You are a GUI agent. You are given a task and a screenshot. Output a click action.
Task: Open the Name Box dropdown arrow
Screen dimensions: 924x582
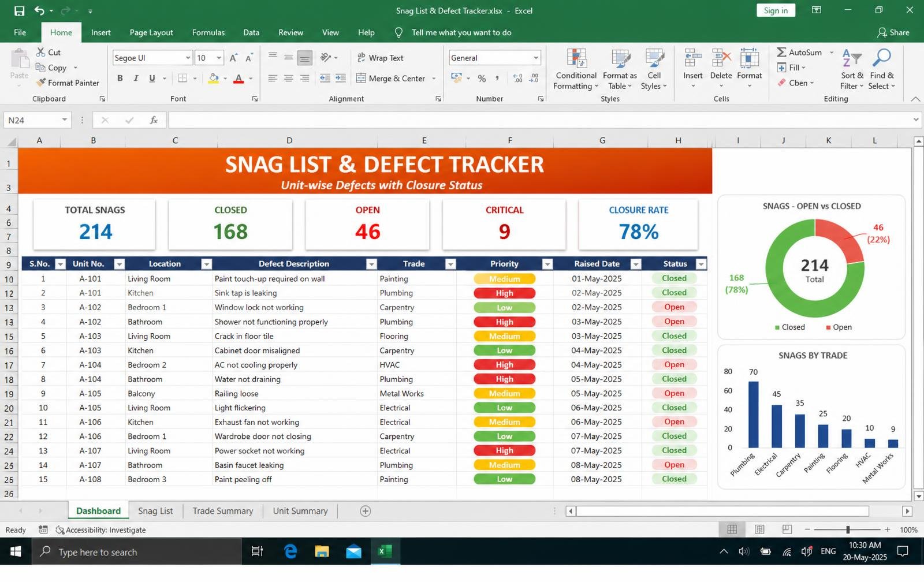click(x=64, y=120)
